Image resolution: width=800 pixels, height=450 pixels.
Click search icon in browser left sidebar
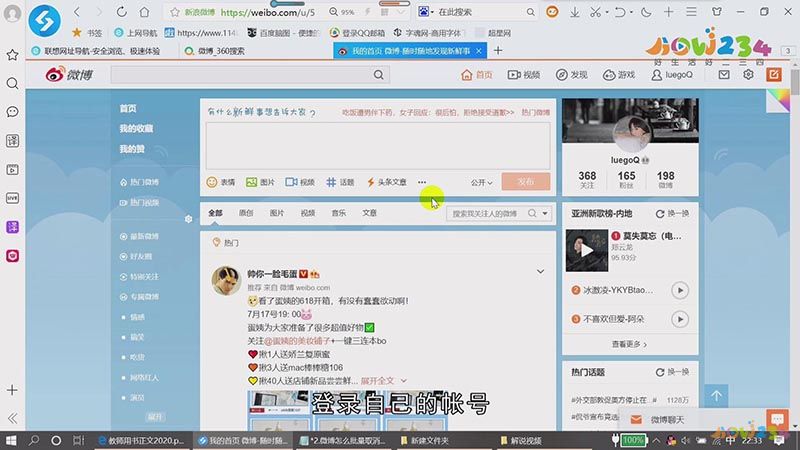(x=12, y=84)
